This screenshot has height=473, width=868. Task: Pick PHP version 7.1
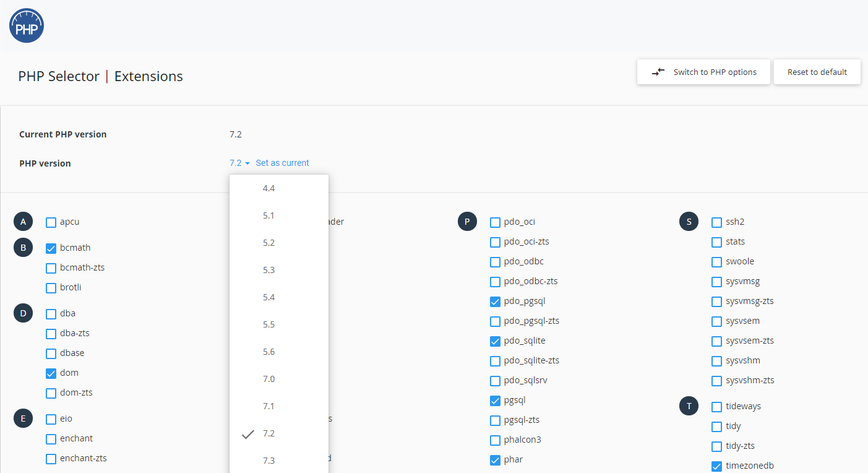(279, 406)
